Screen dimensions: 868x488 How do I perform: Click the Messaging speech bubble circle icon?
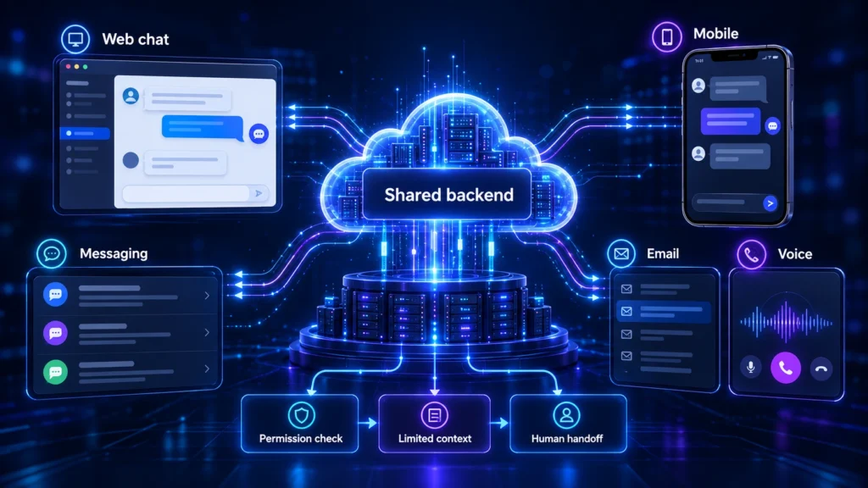click(52, 254)
